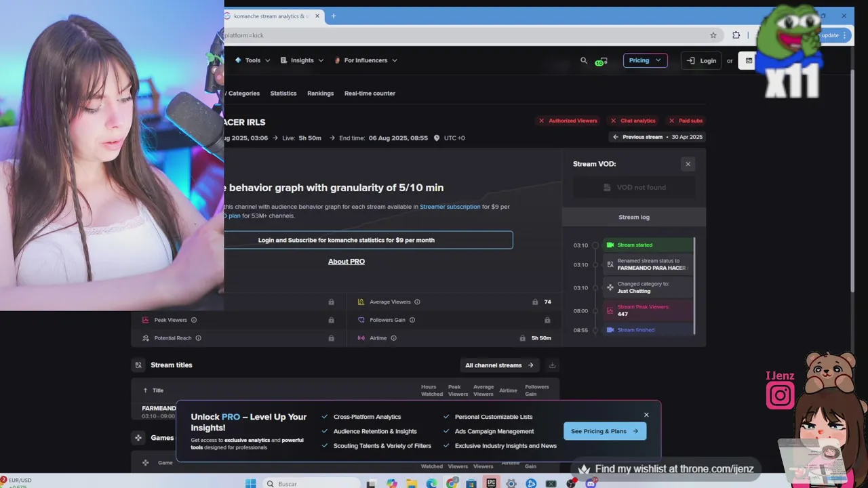Click the Streamer subscription link
Viewport: 868px width, 488px height.
pyautogui.click(x=450, y=207)
